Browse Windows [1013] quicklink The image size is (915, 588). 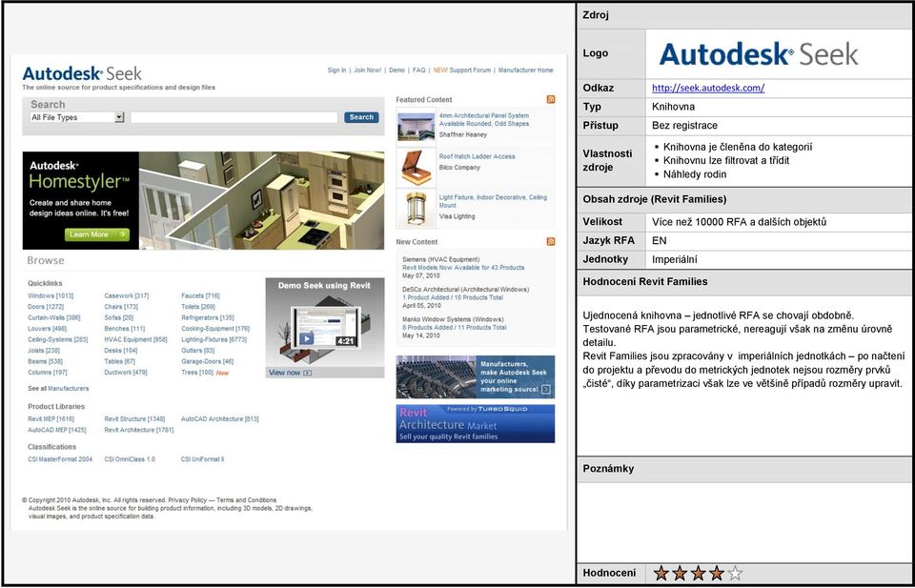[51, 295]
